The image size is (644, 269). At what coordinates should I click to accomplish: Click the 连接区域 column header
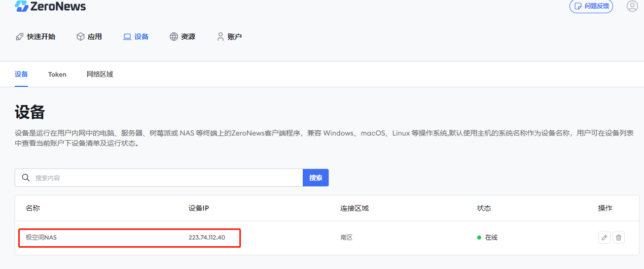(354, 208)
